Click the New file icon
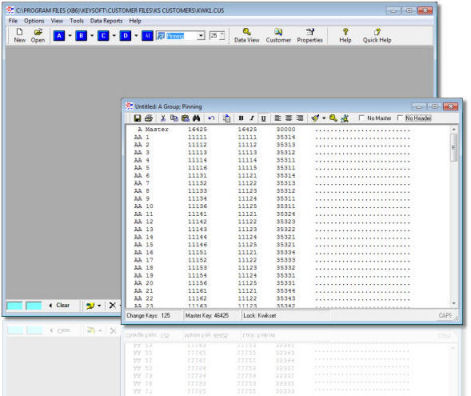Image resolution: width=471 pixels, height=396 pixels. click(19, 35)
